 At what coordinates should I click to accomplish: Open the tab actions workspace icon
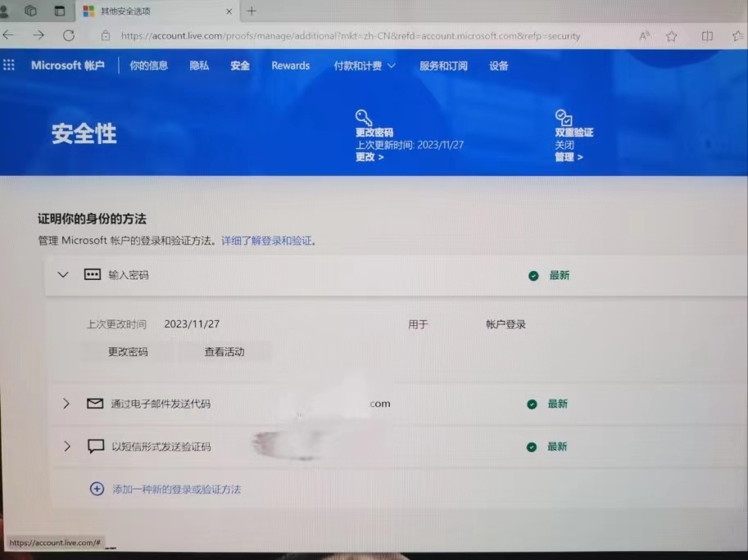click(x=30, y=11)
